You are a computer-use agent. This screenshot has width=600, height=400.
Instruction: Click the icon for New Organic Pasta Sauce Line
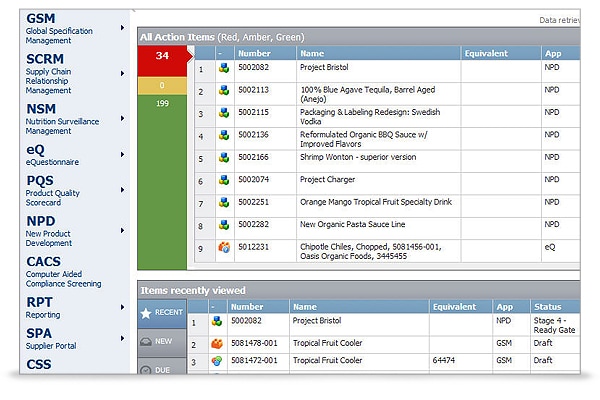[x=225, y=225]
